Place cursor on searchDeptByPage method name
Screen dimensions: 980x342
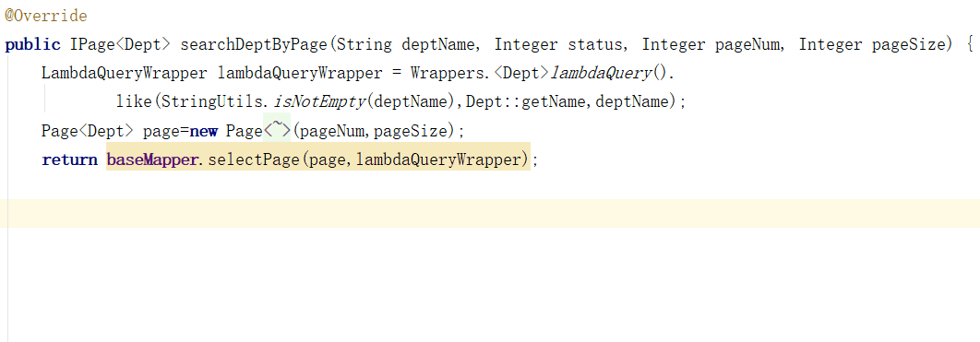point(254,44)
